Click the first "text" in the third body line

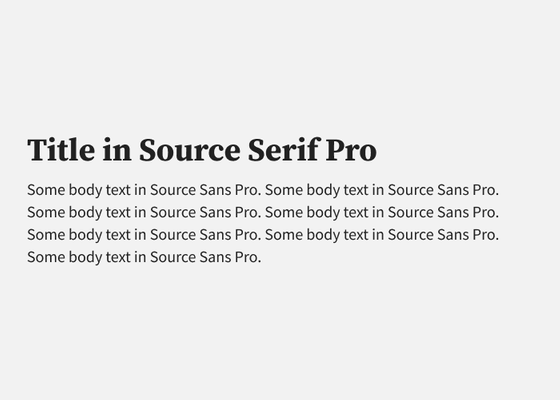[118, 235]
